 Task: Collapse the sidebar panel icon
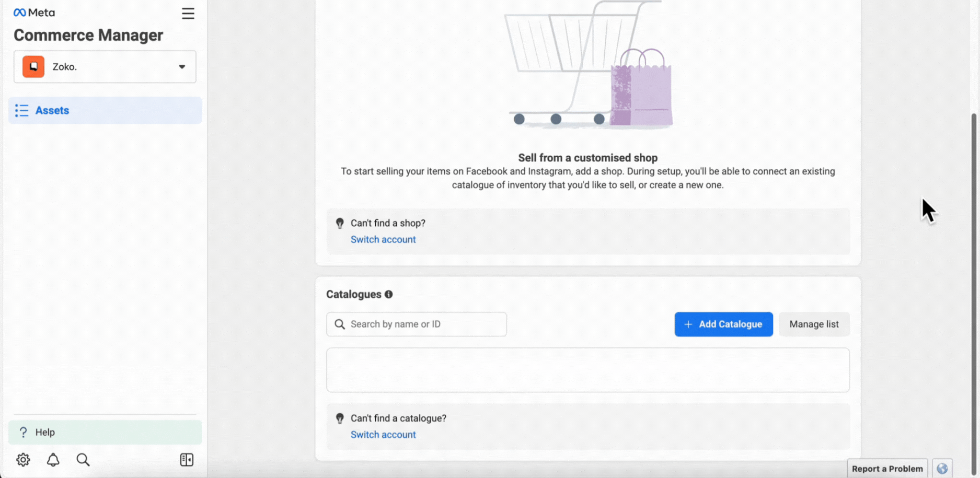point(187,460)
